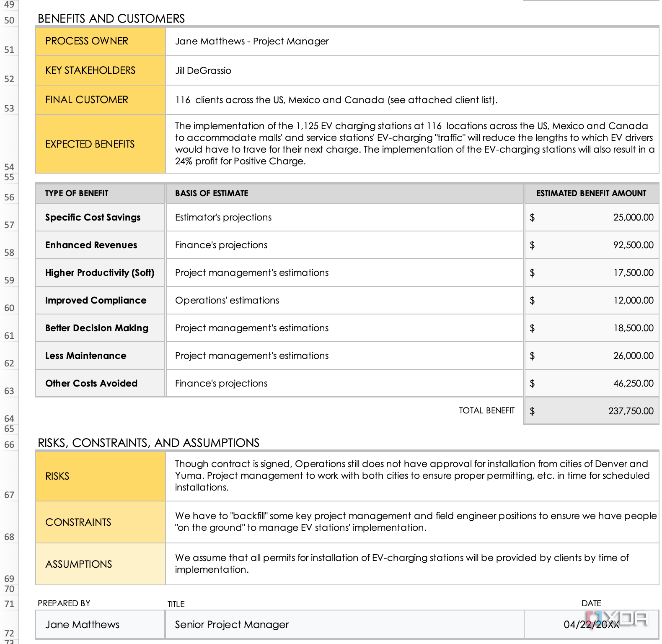This screenshot has width=662, height=644.
Task: Click the 'Jane Matthews - Project Manager' cell
Action: (412, 41)
